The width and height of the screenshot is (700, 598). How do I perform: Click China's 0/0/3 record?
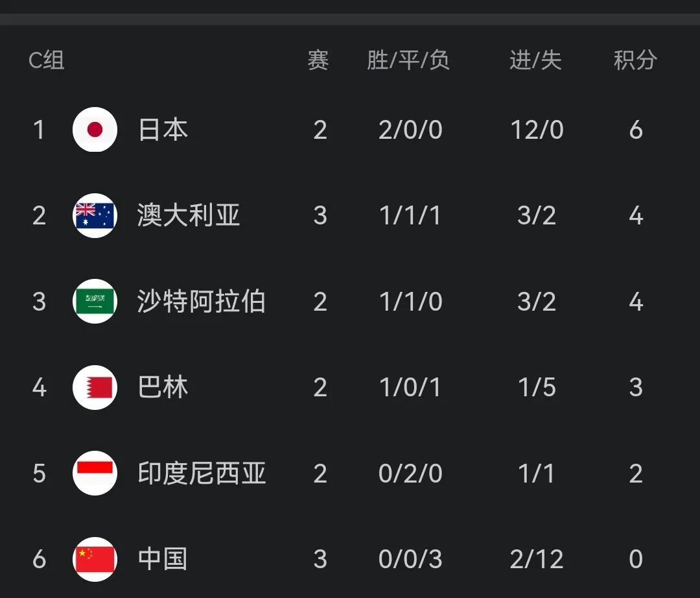(410, 559)
